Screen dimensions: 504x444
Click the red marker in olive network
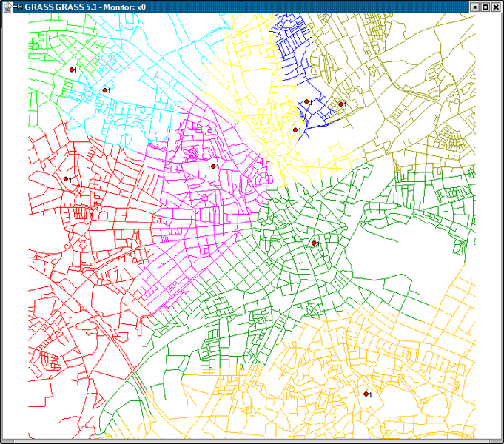point(341,104)
